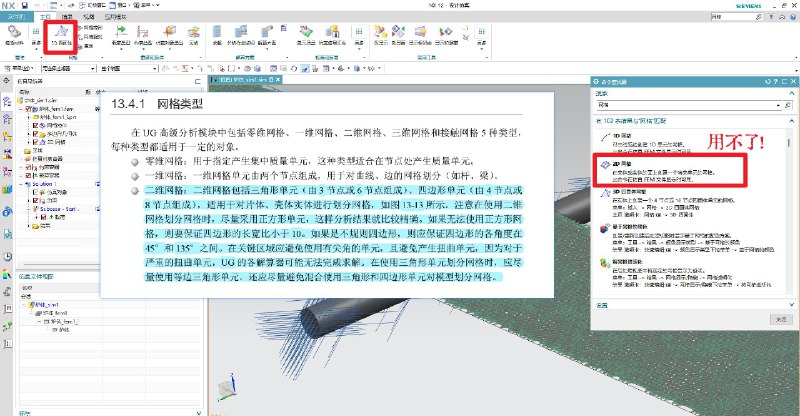Collapse the Solution 1 node
This screenshot has width=800, height=416.
point(21,184)
